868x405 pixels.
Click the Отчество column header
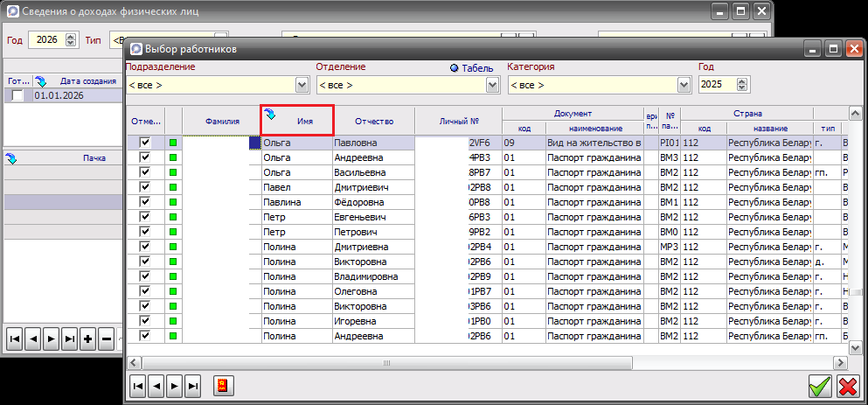click(x=374, y=121)
